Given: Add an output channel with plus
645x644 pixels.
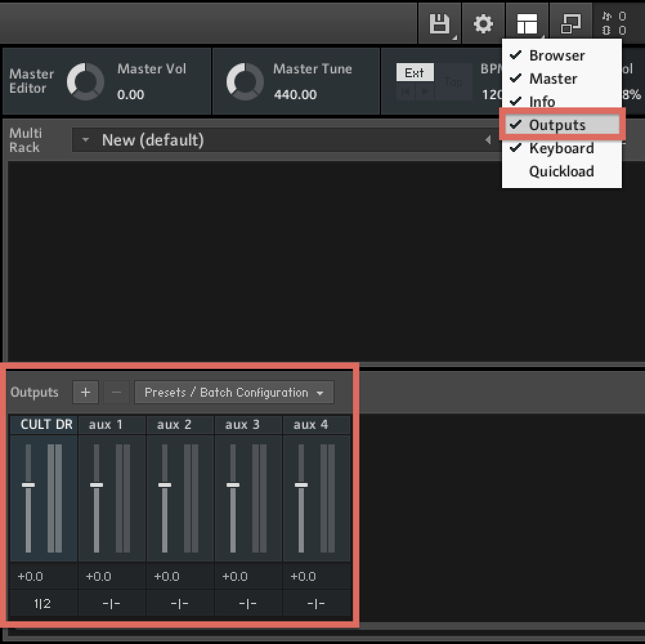Looking at the screenshot, I should 86,392.
